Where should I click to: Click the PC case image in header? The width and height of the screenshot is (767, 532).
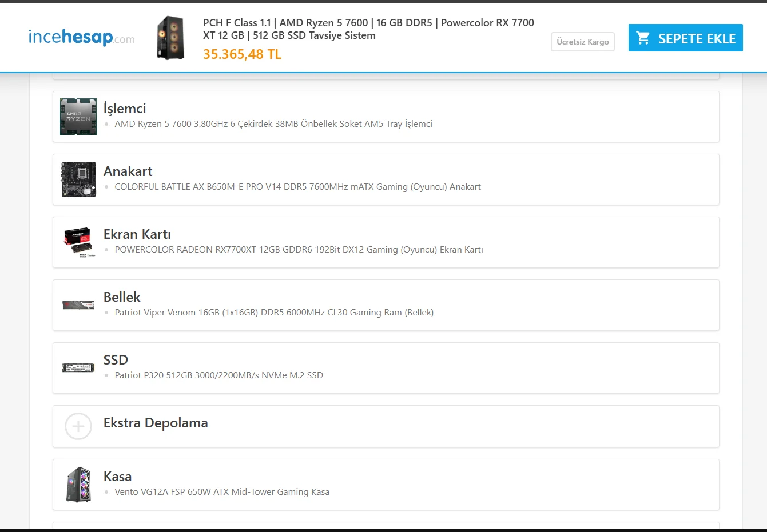170,38
